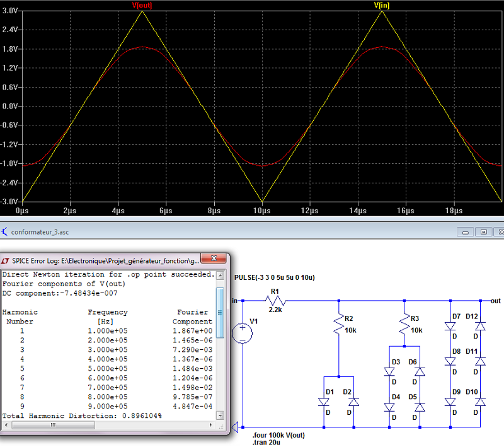Click the 2.2k value of R1
Viewport: 504px width, 447px height.
[275, 310]
